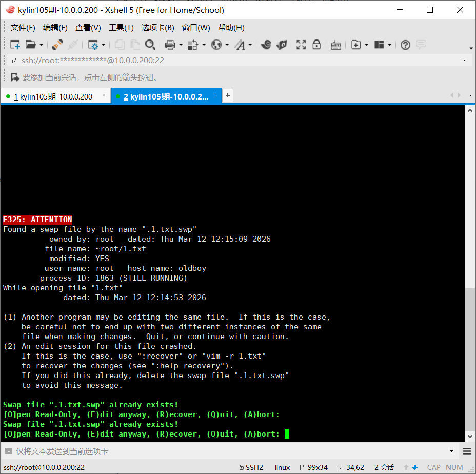Open the 窗口(W) menu
Viewport: 476px width, 474px height.
[196, 28]
